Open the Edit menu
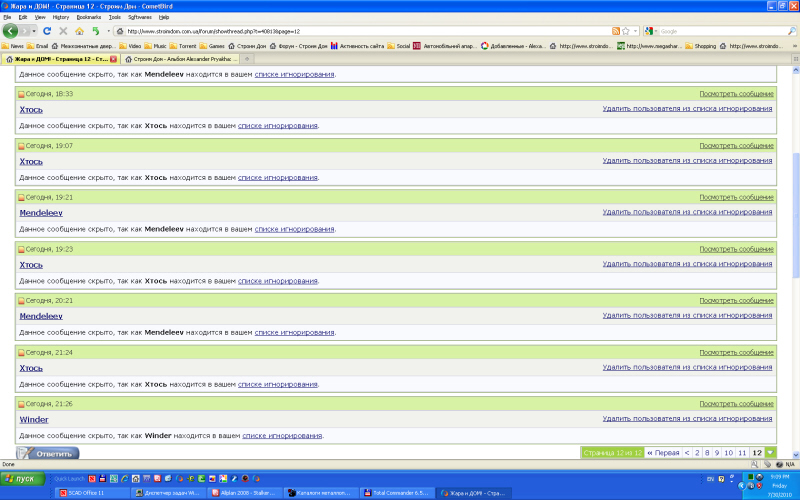The image size is (800, 500). 23,17
